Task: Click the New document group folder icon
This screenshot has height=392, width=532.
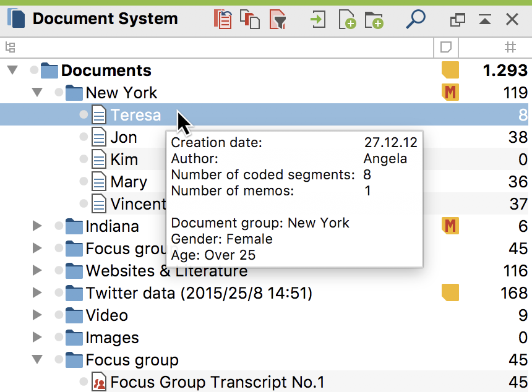Action: (374, 19)
